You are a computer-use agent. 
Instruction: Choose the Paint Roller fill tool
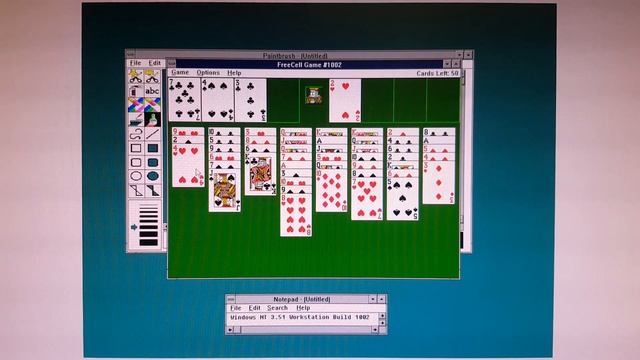click(136, 119)
